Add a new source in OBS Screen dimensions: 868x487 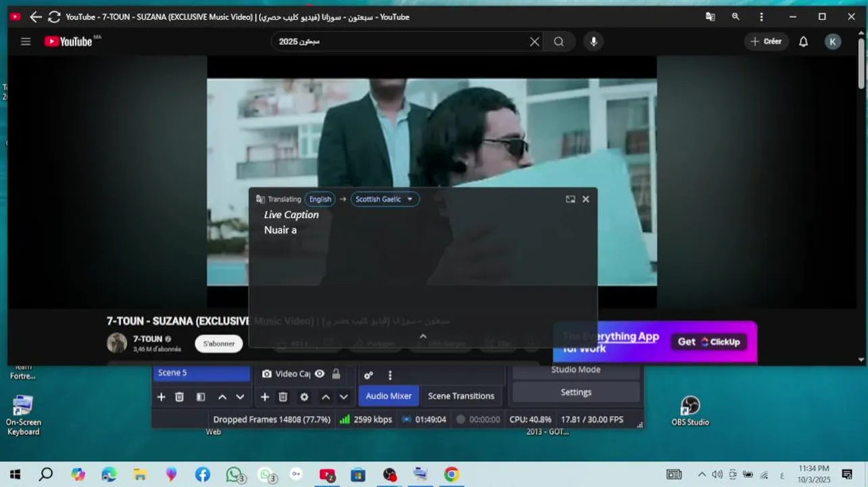(x=265, y=397)
